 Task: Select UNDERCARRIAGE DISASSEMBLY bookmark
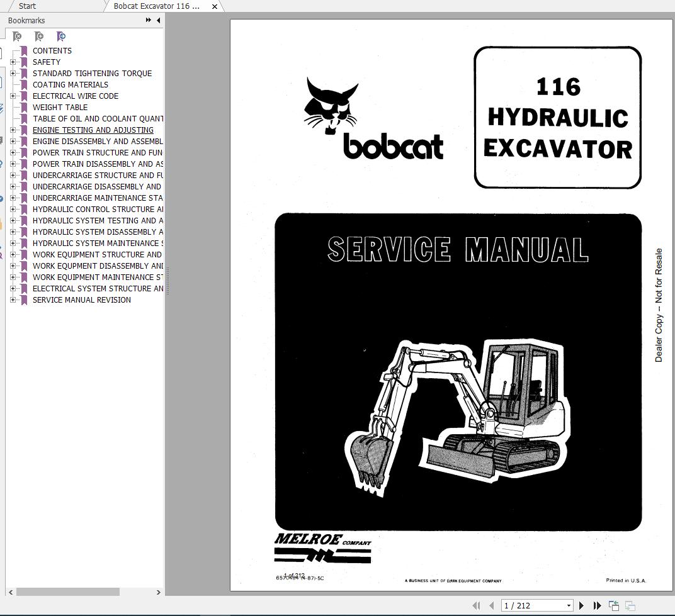[97, 187]
